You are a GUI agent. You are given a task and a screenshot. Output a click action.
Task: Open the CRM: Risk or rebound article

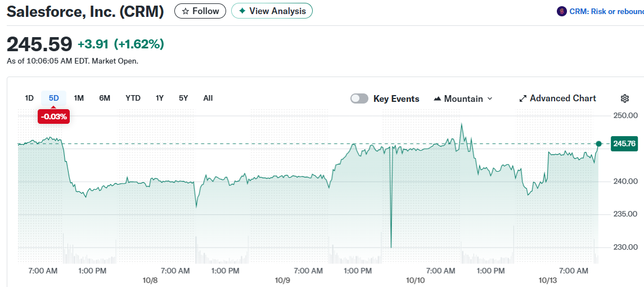coord(606,11)
